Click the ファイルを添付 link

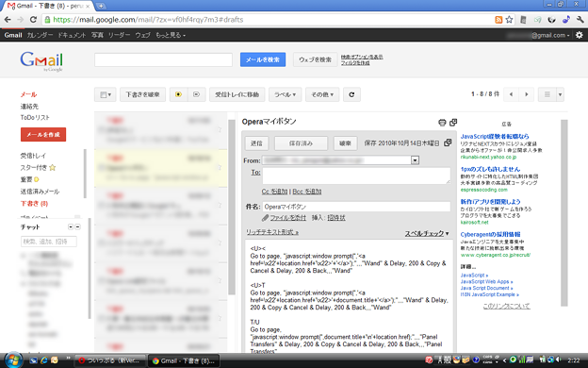(x=288, y=218)
